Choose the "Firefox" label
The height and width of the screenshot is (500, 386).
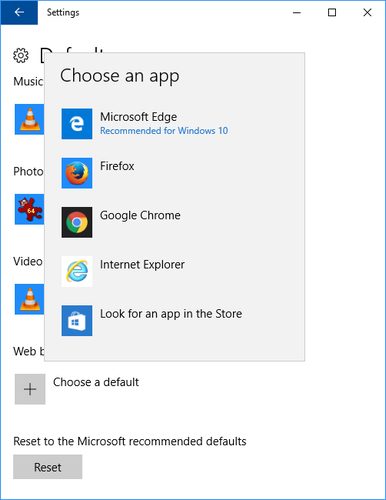click(x=117, y=166)
